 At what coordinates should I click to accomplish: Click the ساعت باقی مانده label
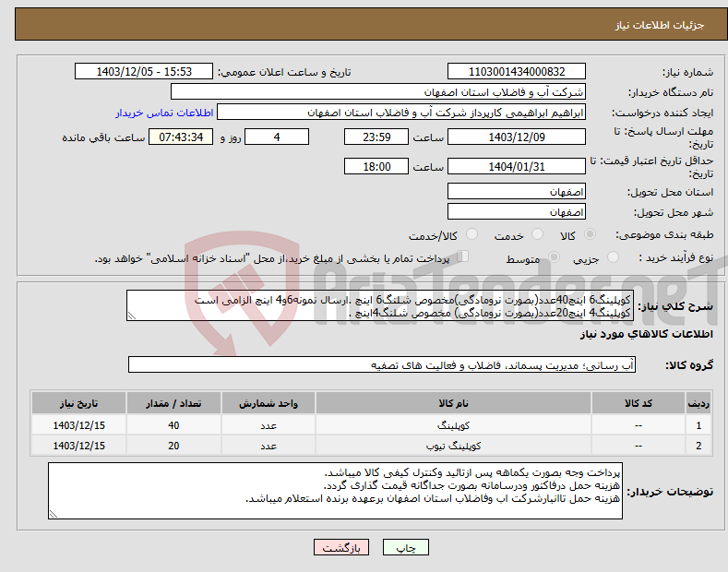(x=103, y=137)
